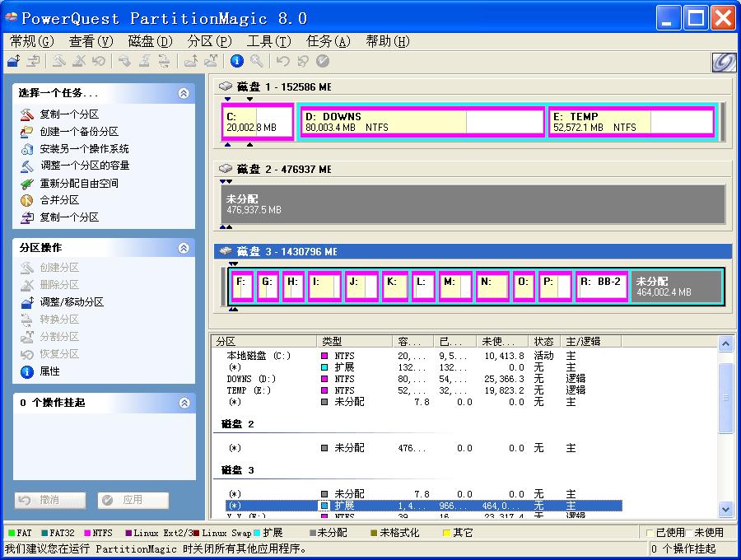Open the 分区(P) menu

click(x=209, y=41)
